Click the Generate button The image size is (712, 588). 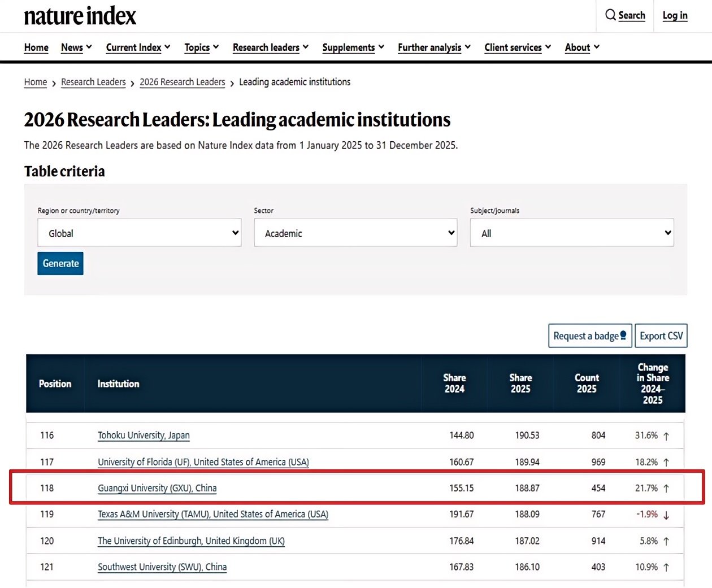[x=60, y=263]
